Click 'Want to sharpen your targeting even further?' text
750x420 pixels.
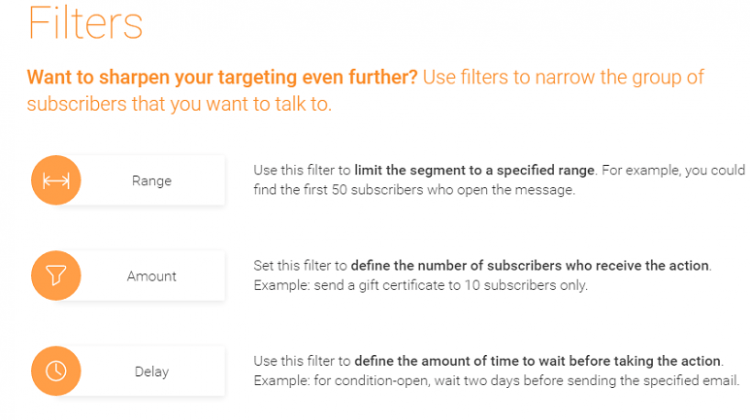click(222, 77)
